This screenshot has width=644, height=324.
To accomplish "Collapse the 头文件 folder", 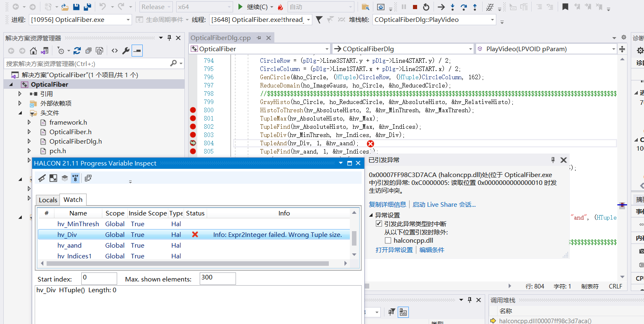I will [20, 113].
